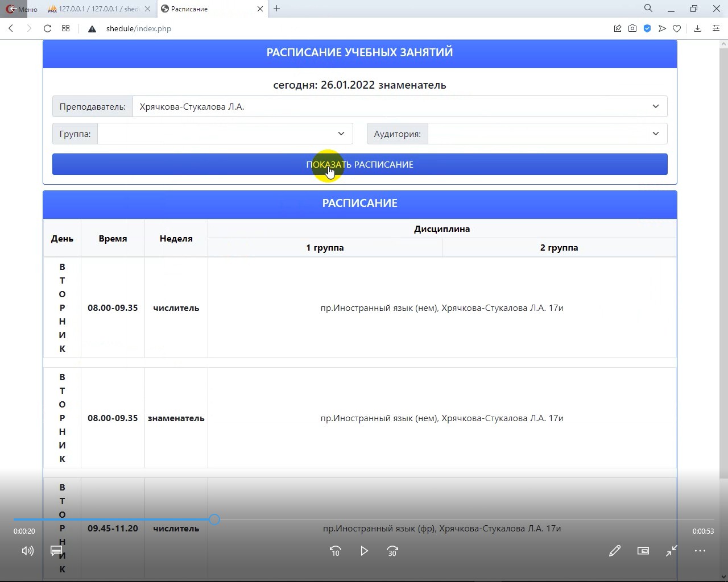This screenshot has width=728, height=582.
Task: Click 'числитель' in the 09.45-11.20 row
Action: click(x=176, y=529)
